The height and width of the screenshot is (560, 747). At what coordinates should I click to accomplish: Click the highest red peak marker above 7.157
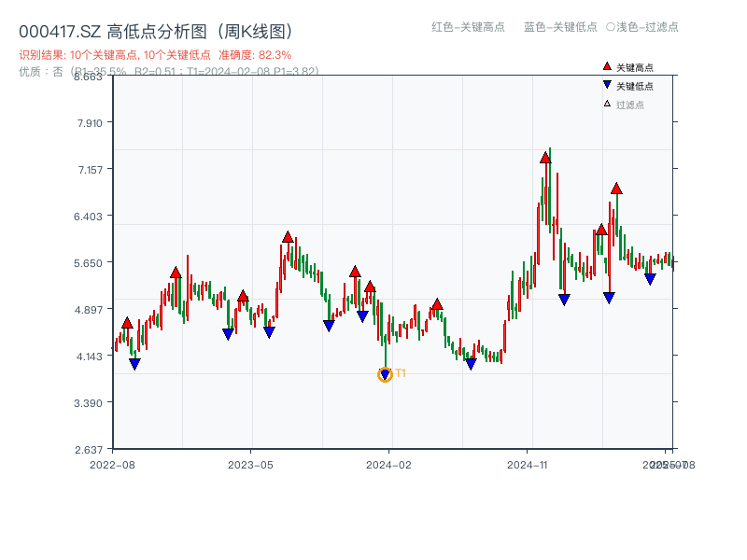coord(545,158)
